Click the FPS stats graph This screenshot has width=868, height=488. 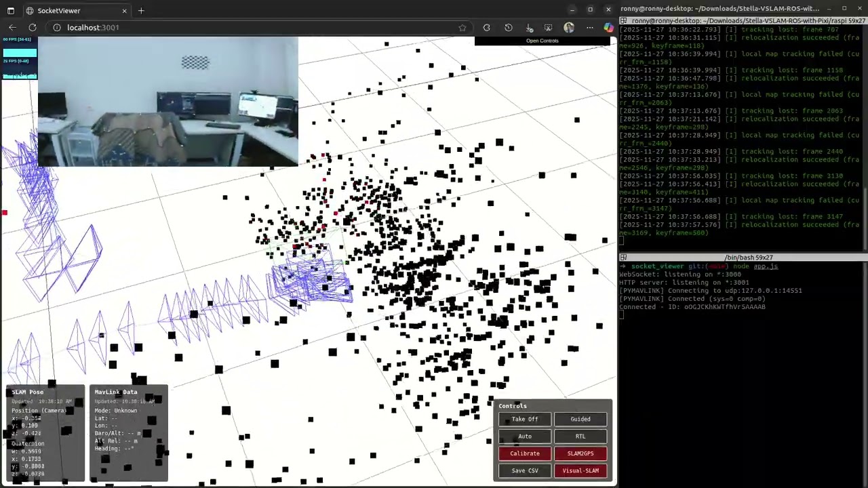pos(20,59)
